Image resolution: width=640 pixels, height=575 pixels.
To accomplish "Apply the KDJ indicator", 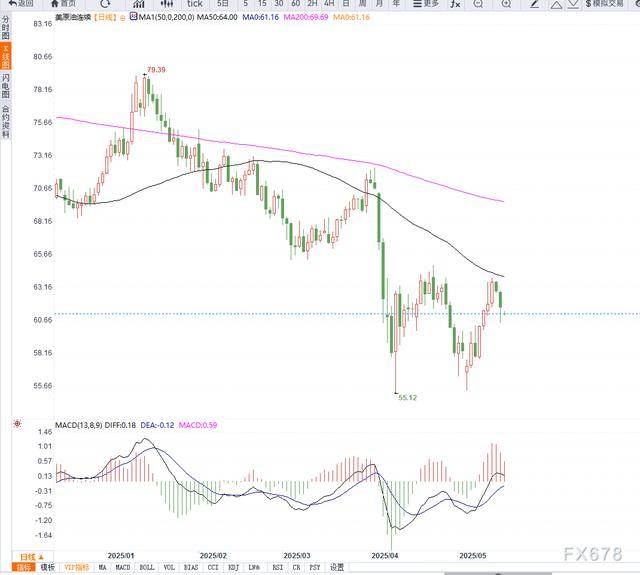I will pos(233,567).
